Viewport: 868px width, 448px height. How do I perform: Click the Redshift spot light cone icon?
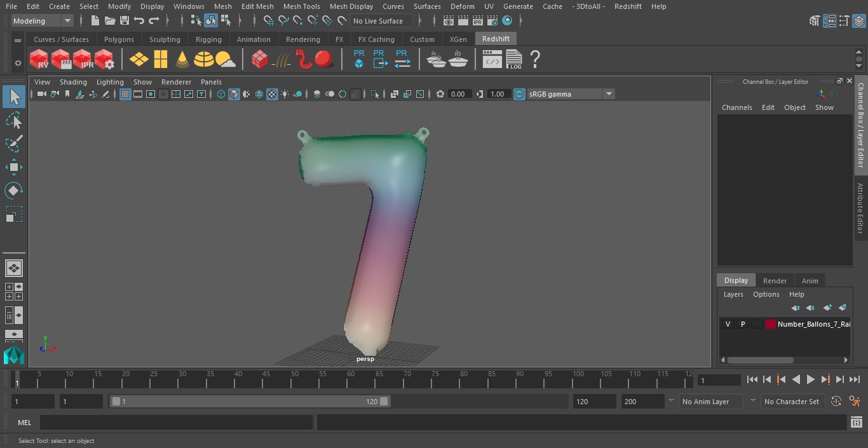pyautogui.click(x=182, y=59)
